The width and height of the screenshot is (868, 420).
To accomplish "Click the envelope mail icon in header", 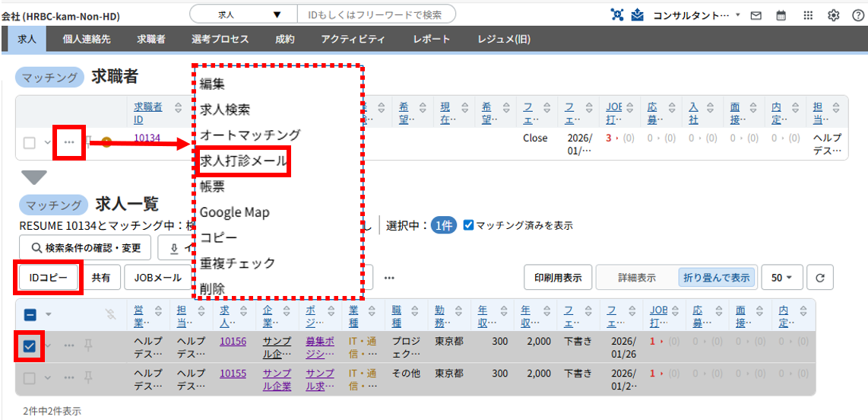I will click(756, 15).
